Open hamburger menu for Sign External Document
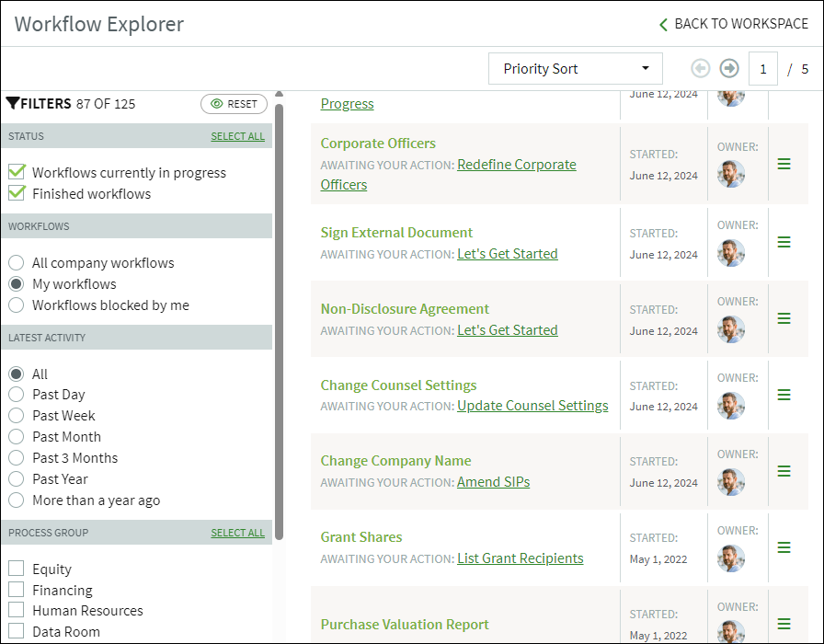824x644 pixels. (x=784, y=242)
